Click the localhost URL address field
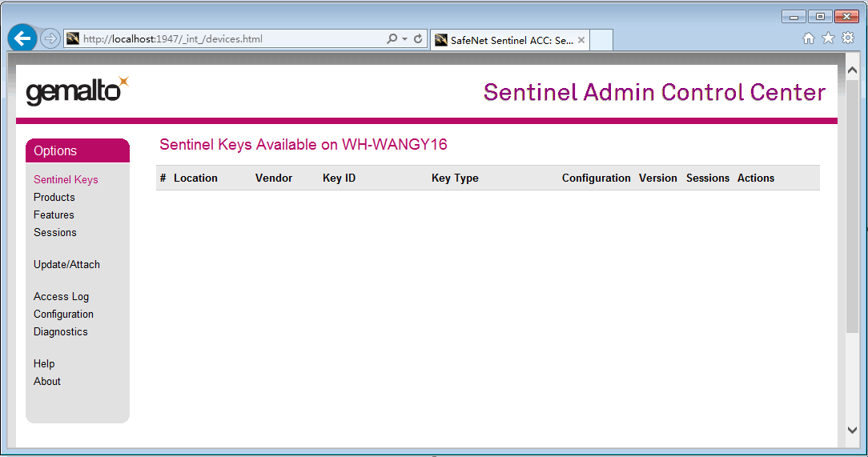This screenshot has height=457, width=868. tap(224, 38)
